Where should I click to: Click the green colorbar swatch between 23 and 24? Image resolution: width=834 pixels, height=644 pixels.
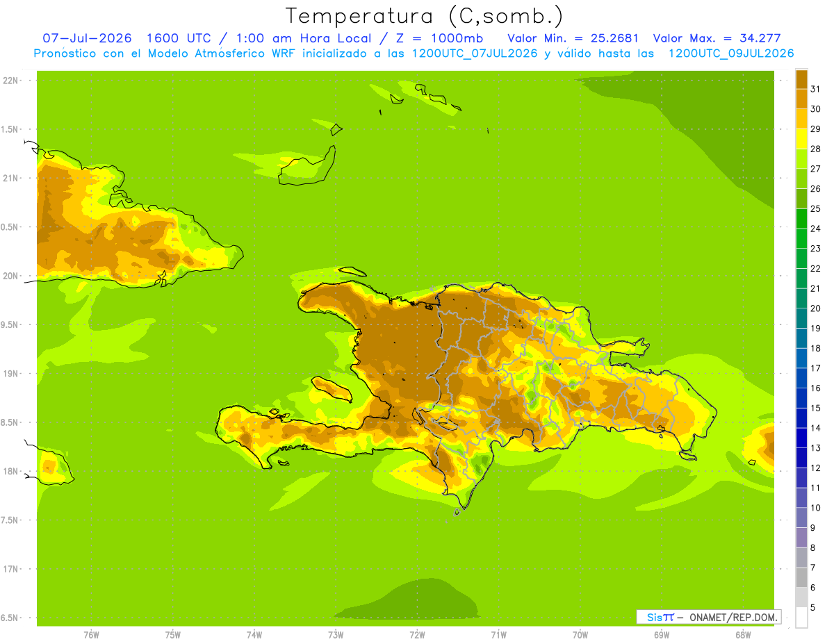tap(801, 238)
